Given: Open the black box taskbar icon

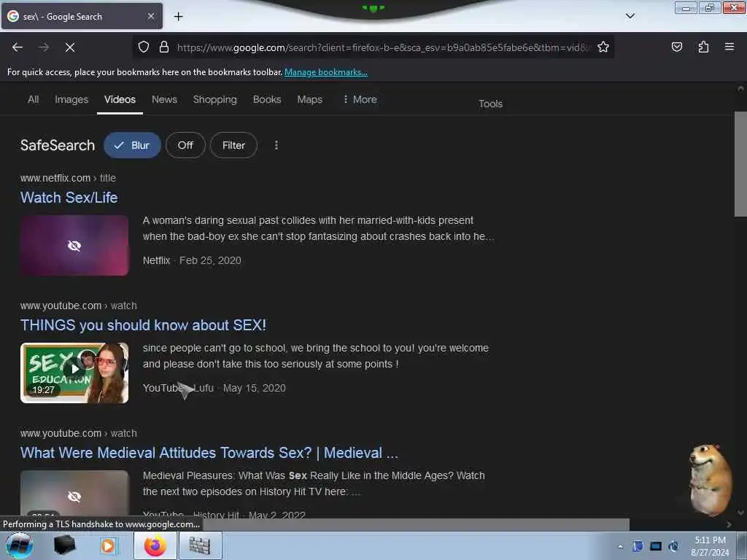Looking at the screenshot, I should pyautogui.click(x=64, y=545).
